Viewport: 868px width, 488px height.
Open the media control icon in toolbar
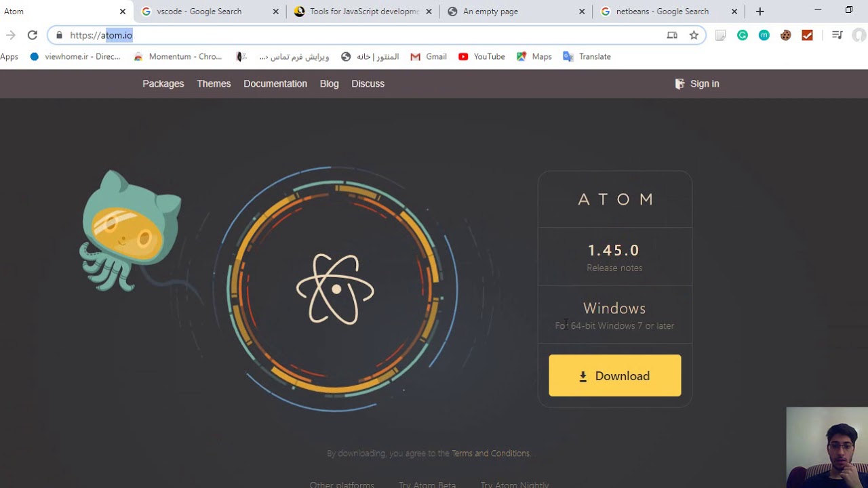837,35
